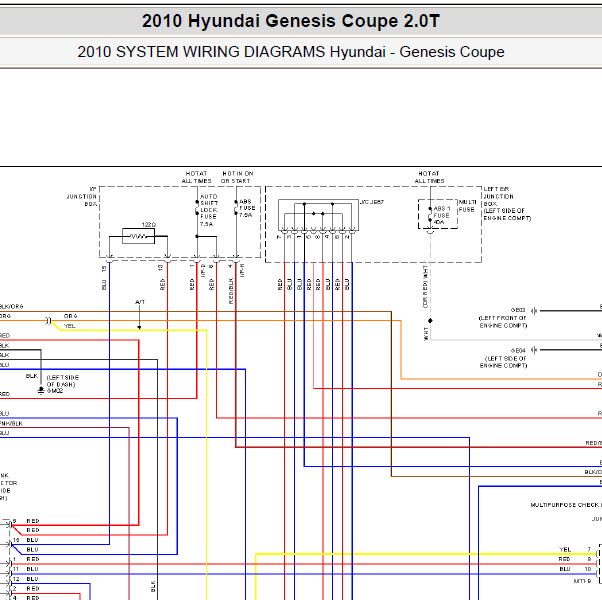Click the 'YEL 7' pin label

click(x=576, y=549)
